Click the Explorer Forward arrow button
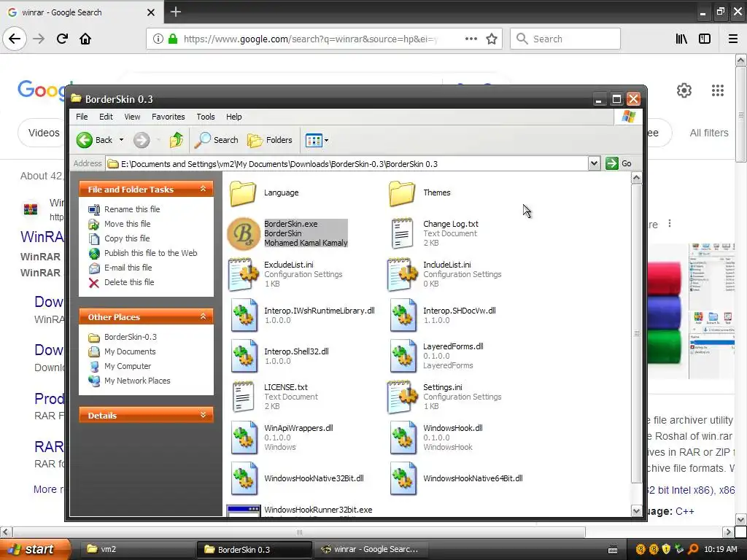The width and height of the screenshot is (747, 560). tap(142, 140)
